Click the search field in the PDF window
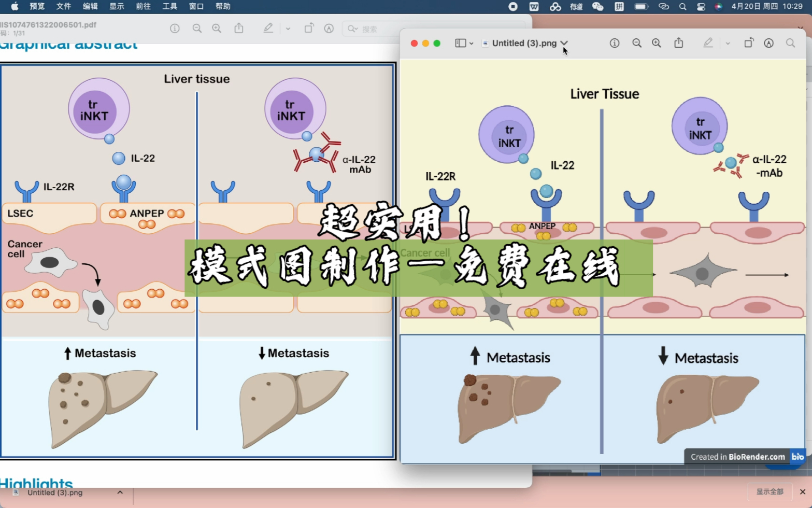Viewport: 812px width, 508px height. (x=434, y=29)
